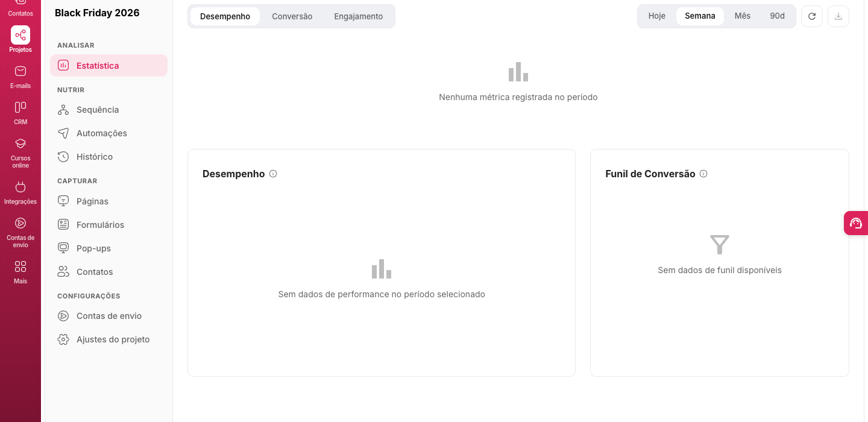Open Ajustes do projeto
The width and height of the screenshot is (868, 422).
[108, 339]
